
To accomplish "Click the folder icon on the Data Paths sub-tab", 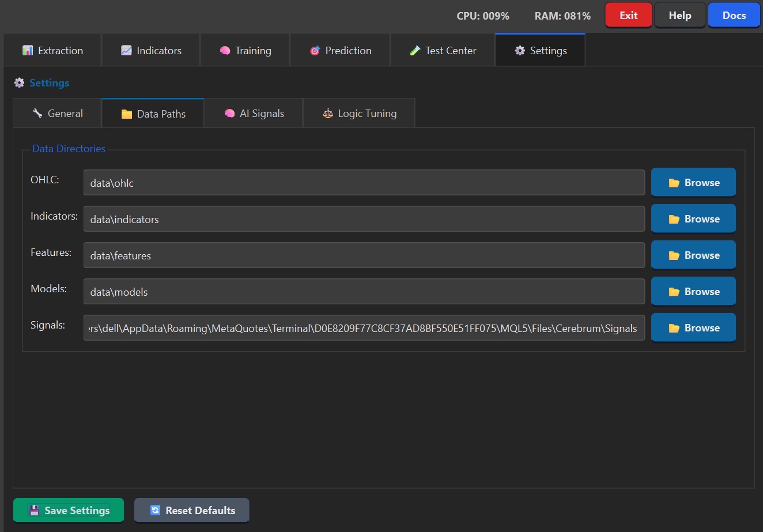I will (124, 113).
